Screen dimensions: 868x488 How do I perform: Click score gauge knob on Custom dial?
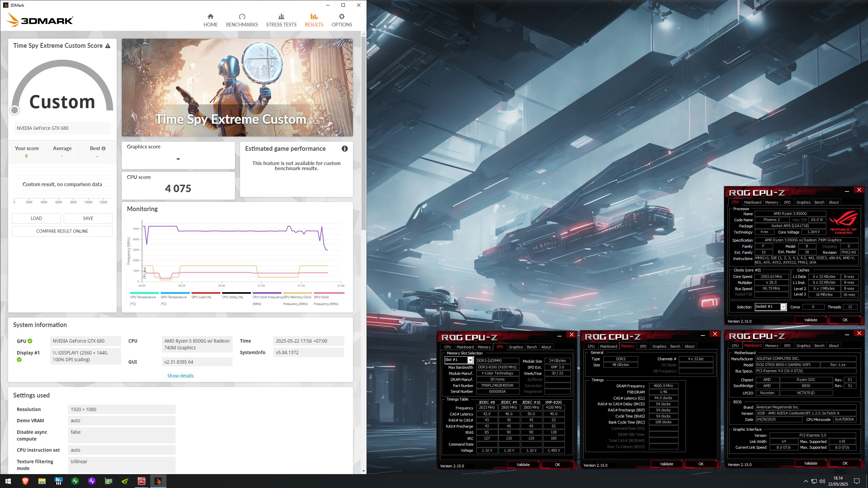(x=15, y=110)
